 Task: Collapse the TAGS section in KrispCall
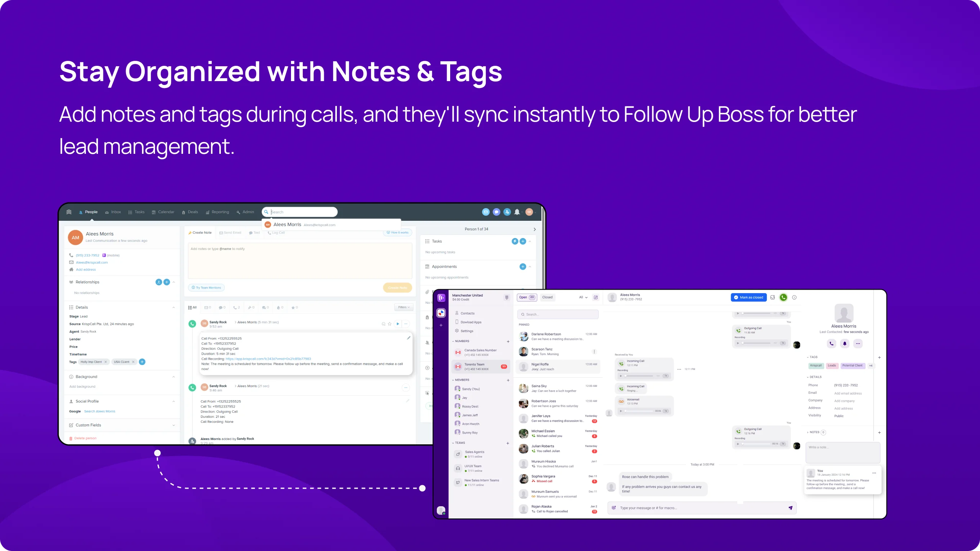(808, 357)
